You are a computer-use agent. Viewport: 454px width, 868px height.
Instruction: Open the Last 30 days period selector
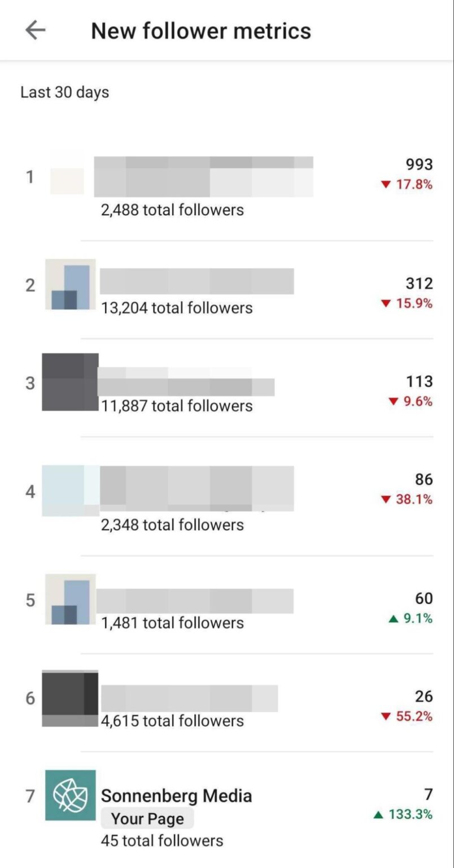pos(64,92)
